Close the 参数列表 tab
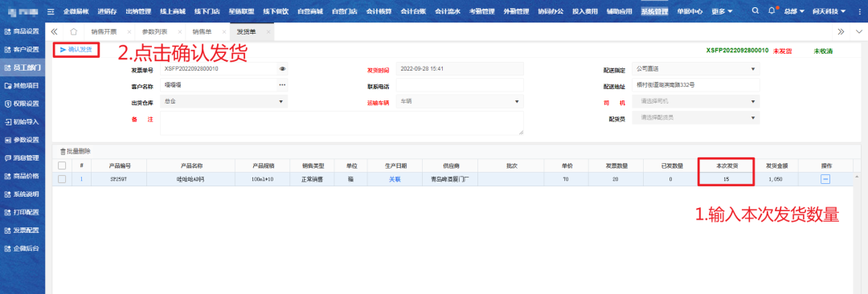 (x=179, y=32)
